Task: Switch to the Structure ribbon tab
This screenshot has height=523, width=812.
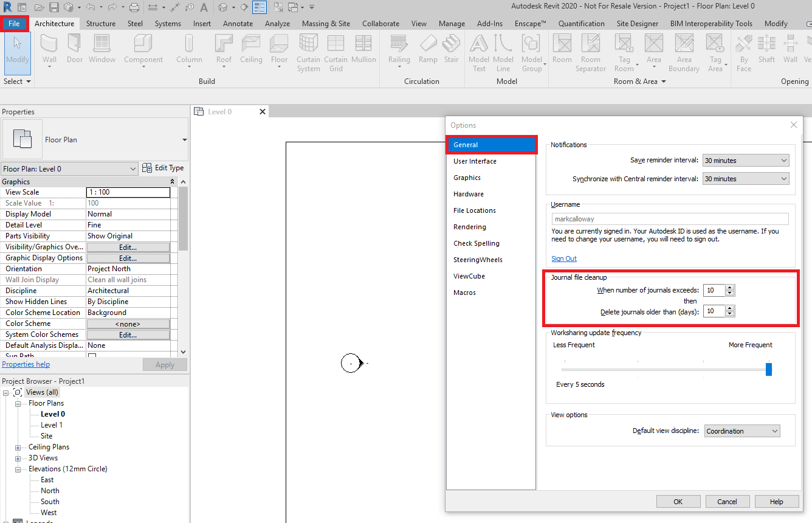Action: click(x=101, y=24)
